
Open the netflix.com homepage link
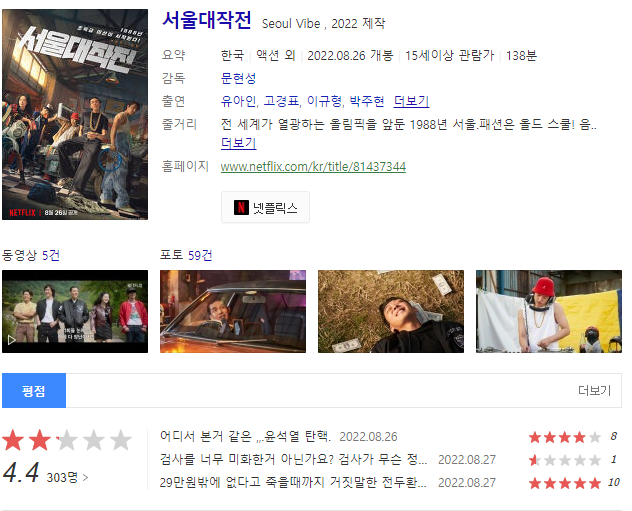[x=313, y=166]
